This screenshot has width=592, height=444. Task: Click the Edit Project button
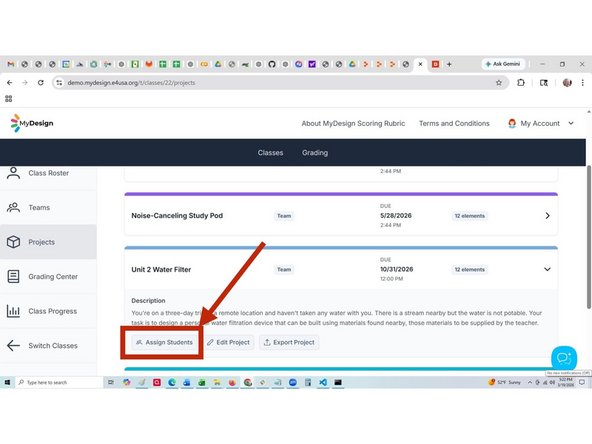228,342
